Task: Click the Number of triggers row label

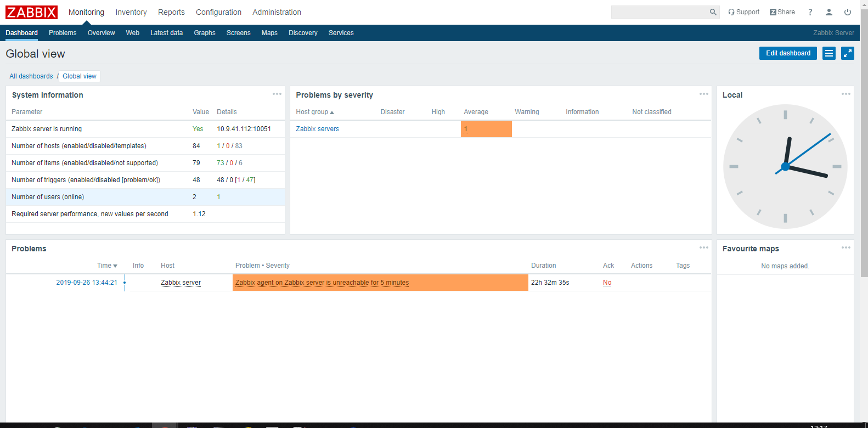Action: coord(86,180)
